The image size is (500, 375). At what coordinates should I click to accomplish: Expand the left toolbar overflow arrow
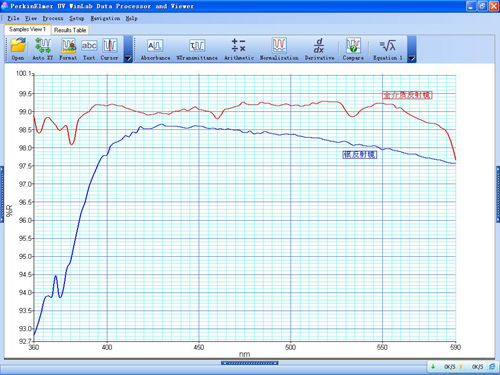(128, 58)
